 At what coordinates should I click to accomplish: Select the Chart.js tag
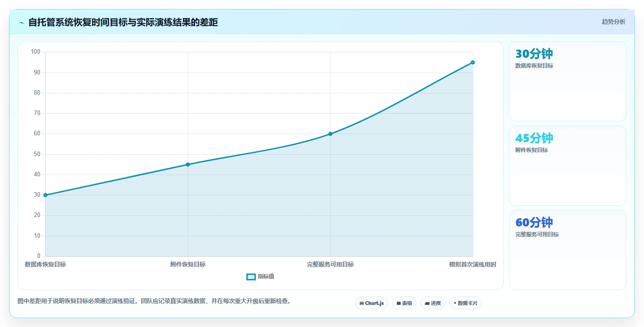pyautogui.click(x=372, y=303)
